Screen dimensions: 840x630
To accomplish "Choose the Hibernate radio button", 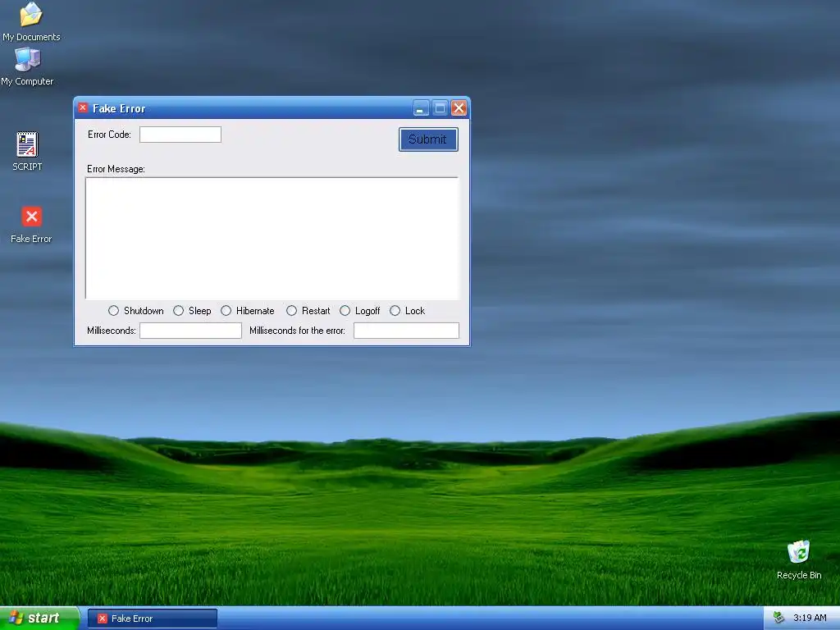I will 226,311.
